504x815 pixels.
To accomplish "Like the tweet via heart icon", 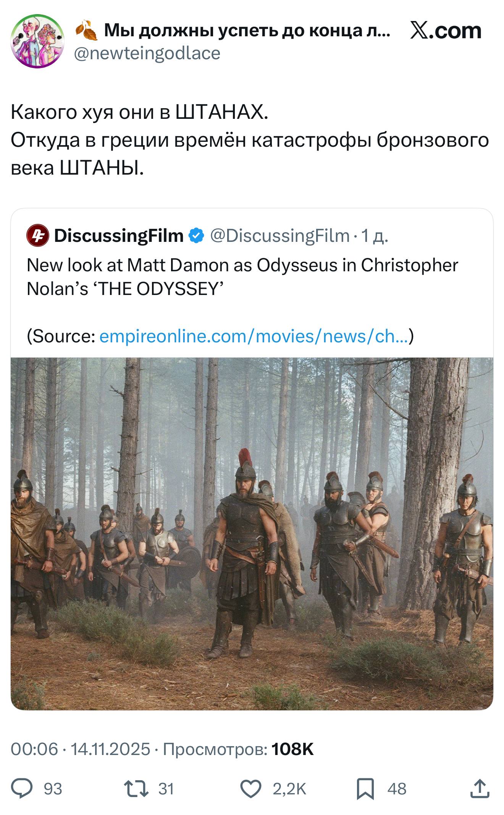I will (x=250, y=789).
